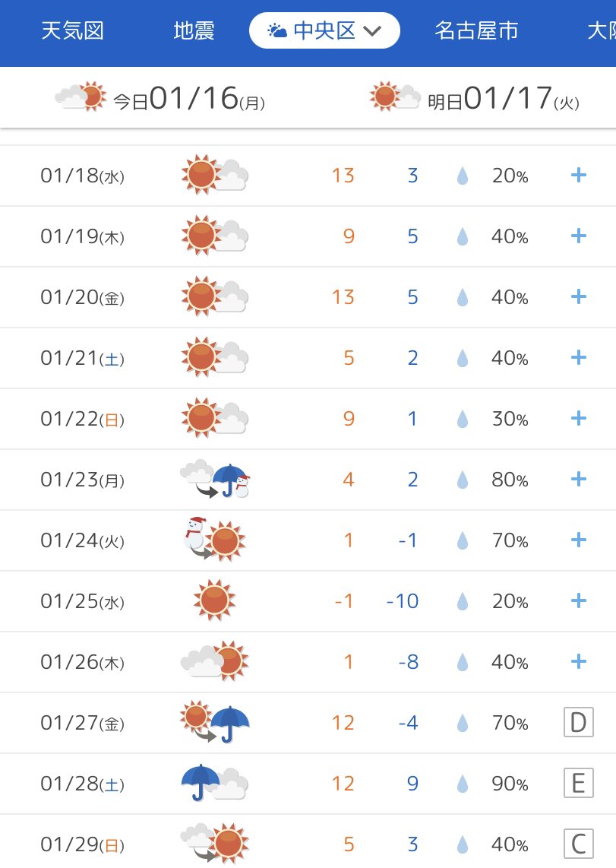Click the umbrella cloud icon for 01/28
The image size is (616, 868).
[x=214, y=784]
